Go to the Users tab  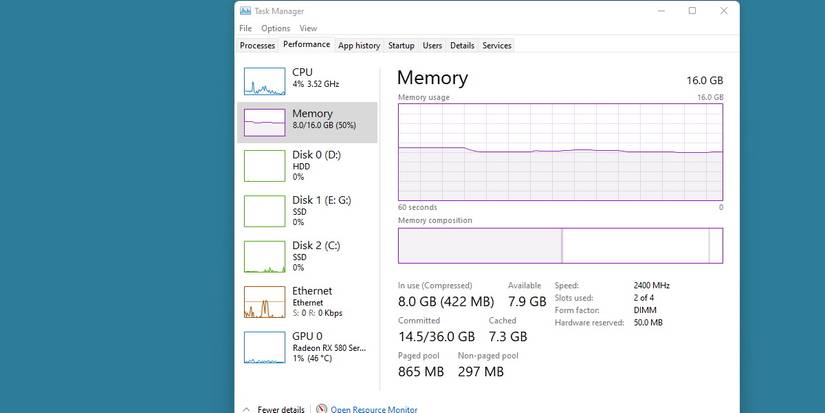coord(432,46)
